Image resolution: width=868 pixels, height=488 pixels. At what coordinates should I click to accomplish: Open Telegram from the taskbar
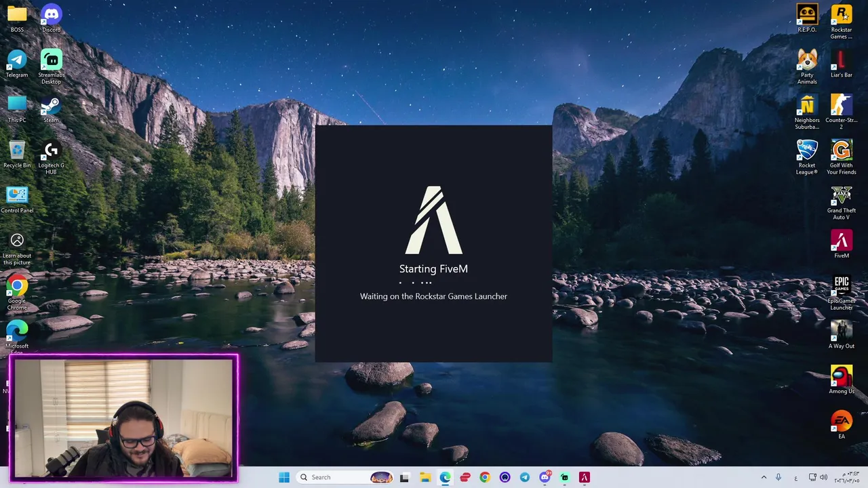pyautogui.click(x=524, y=477)
